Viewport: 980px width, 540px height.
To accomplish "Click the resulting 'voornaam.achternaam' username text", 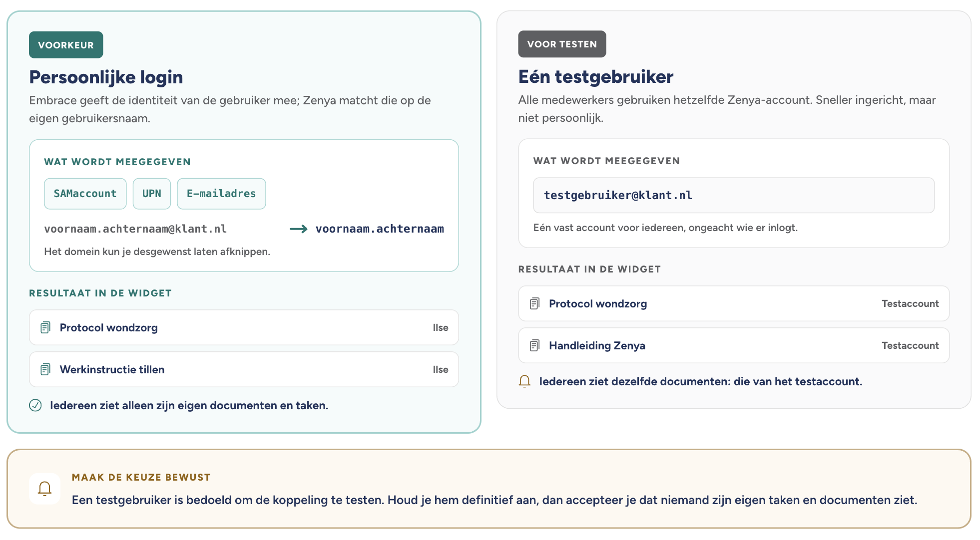I will [x=380, y=229].
